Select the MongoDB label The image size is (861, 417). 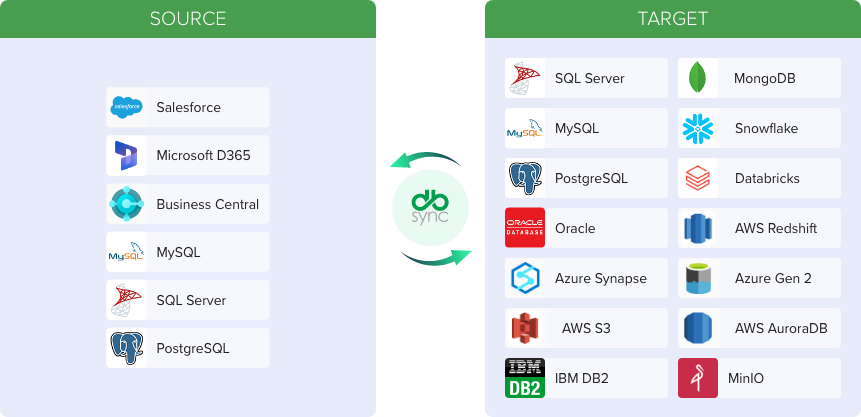[764, 79]
